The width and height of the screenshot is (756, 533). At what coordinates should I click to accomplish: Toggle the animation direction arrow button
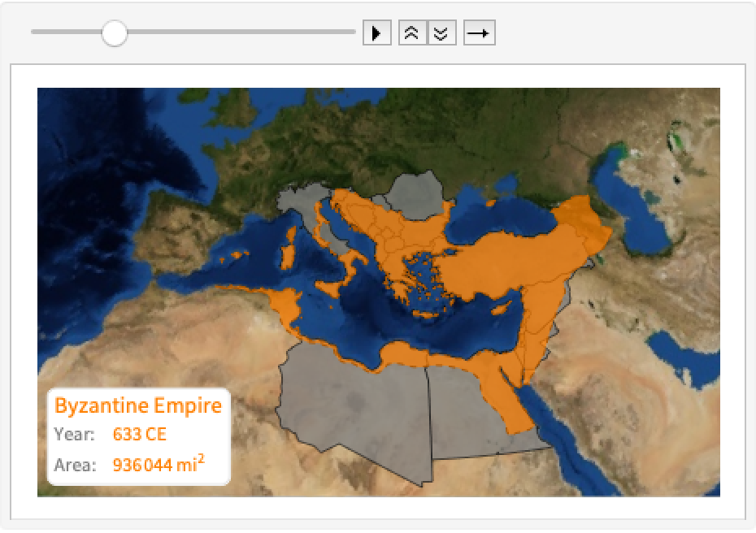point(479,33)
